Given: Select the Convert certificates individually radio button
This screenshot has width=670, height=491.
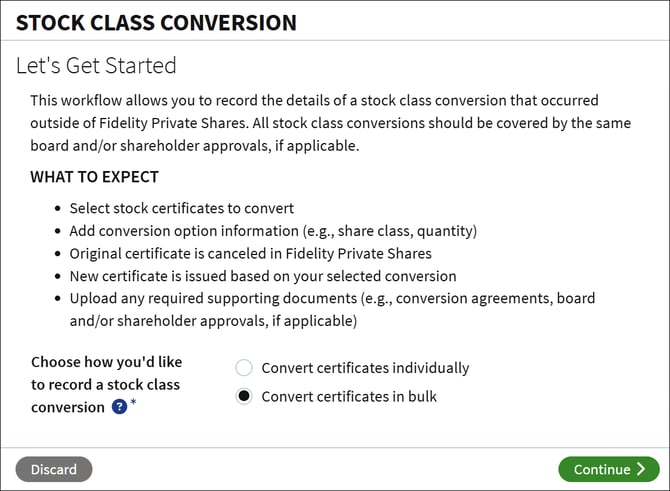Looking at the screenshot, I should 244,368.
